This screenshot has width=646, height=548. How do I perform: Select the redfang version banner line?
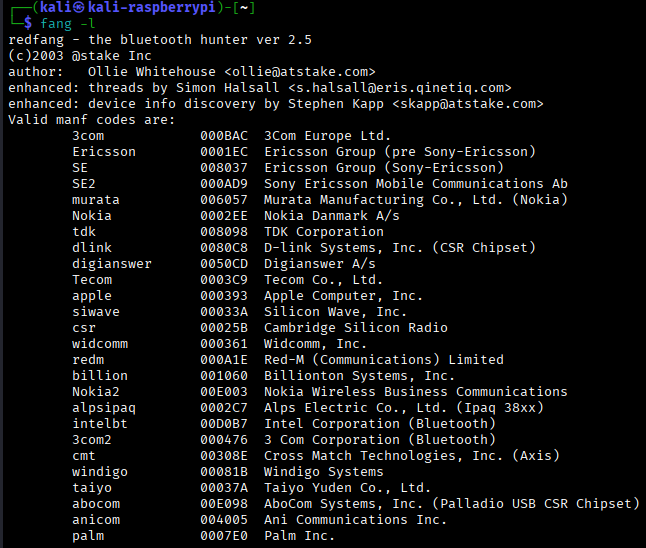160,40
